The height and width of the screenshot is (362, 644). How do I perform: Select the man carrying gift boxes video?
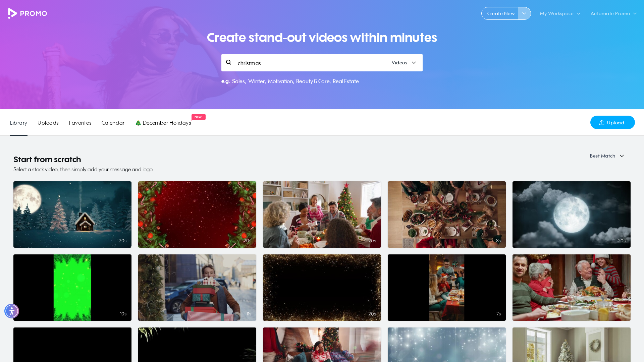tap(197, 288)
